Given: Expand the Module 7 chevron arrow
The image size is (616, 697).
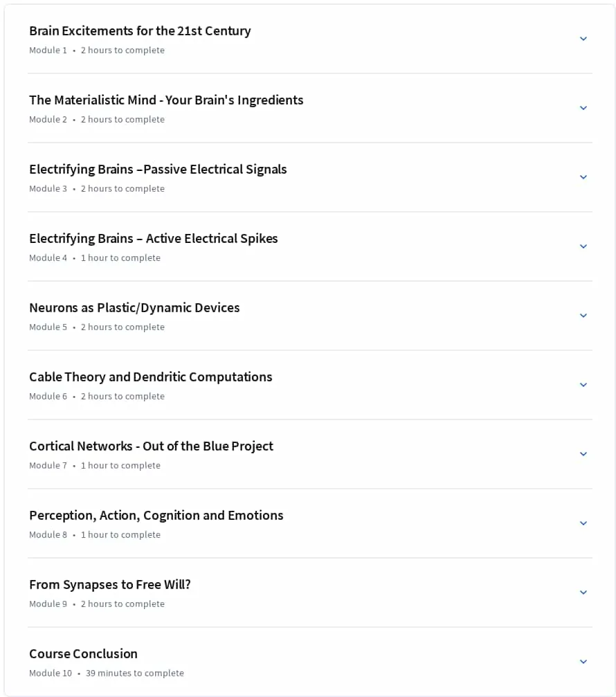Looking at the screenshot, I should [x=583, y=454].
